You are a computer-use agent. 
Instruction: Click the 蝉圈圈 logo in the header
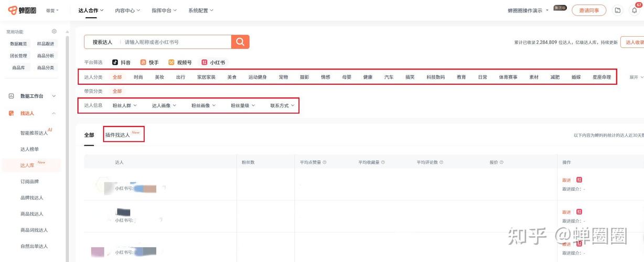(x=20, y=10)
